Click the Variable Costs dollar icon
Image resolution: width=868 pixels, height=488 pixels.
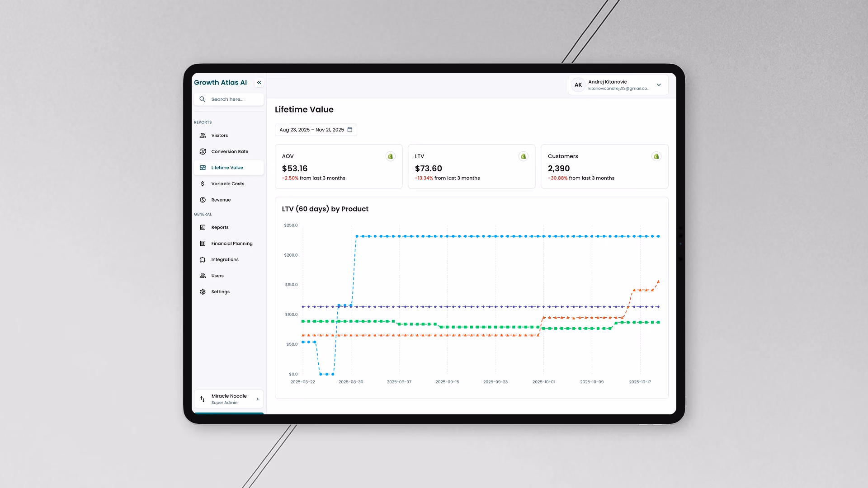tap(203, 184)
